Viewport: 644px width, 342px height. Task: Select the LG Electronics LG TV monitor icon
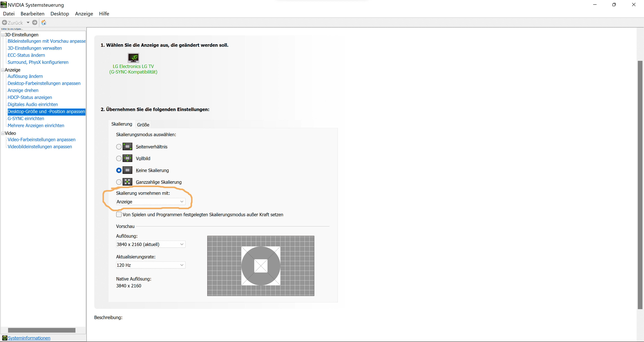(133, 58)
